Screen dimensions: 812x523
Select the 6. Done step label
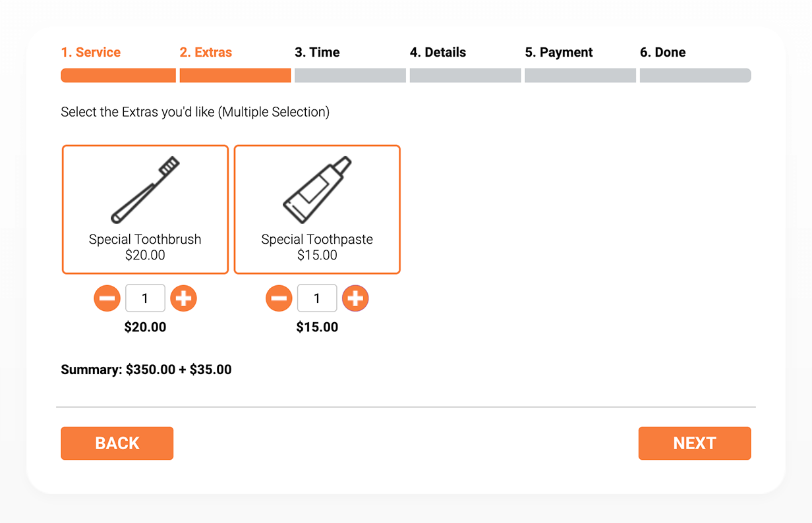pyautogui.click(x=662, y=52)
